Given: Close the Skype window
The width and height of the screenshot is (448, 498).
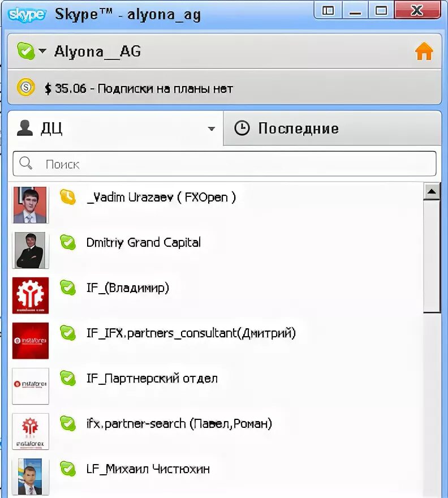Looking at the screenshot, I should pyautogui.click(x=417, y=11).
